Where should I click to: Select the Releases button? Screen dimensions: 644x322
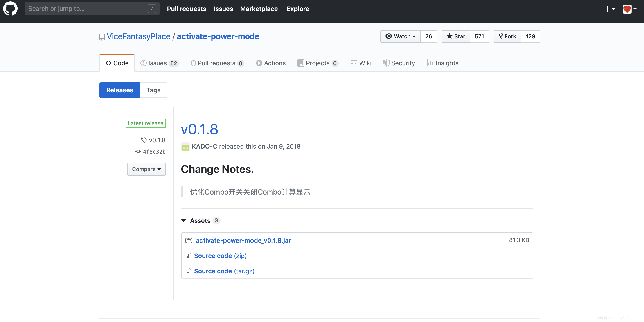click(x=120, y=90)
